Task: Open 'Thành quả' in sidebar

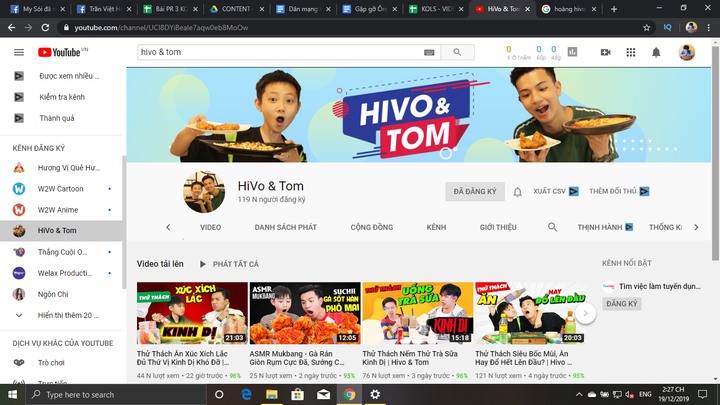Action: click(x=62, y=118)
